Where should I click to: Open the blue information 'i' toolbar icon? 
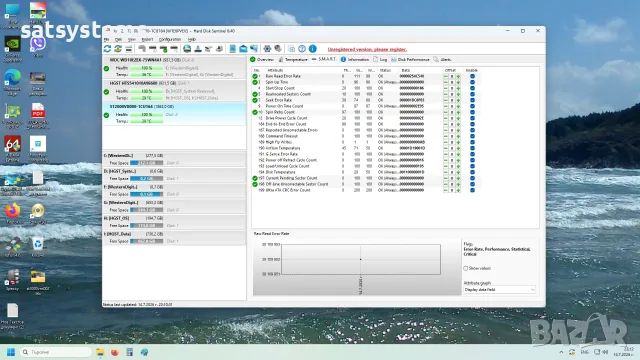click(313, 49)
